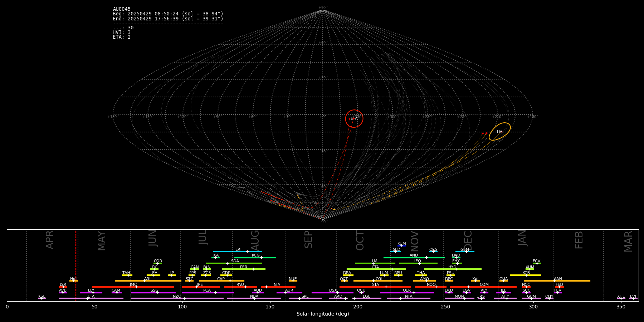Image resolution: width=644 pixels, height=322 pixels.
Task: Click the ECV shower marker
Action: [x=537, y=263]
